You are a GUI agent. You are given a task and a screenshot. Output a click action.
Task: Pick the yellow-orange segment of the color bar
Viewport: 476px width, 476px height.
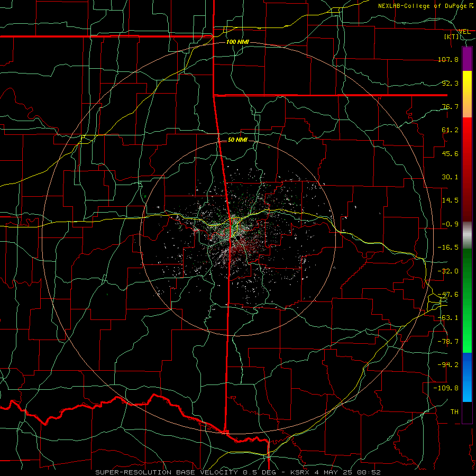(x=467, y=94)
